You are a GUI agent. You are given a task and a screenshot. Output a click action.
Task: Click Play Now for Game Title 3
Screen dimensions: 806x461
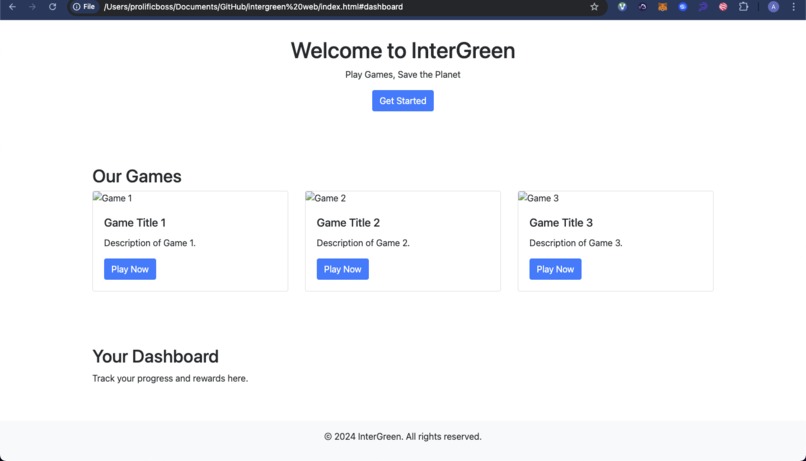pos(555,269)
